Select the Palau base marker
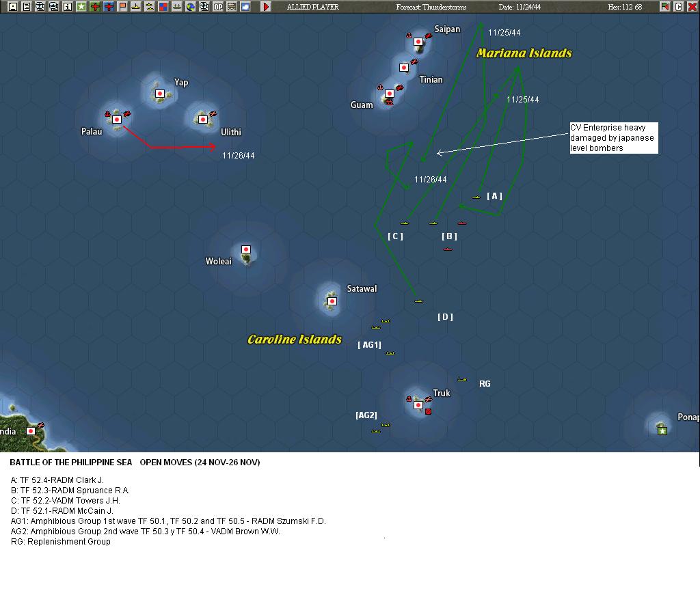This screenshot has width=700, height=593. click(117, 120)
